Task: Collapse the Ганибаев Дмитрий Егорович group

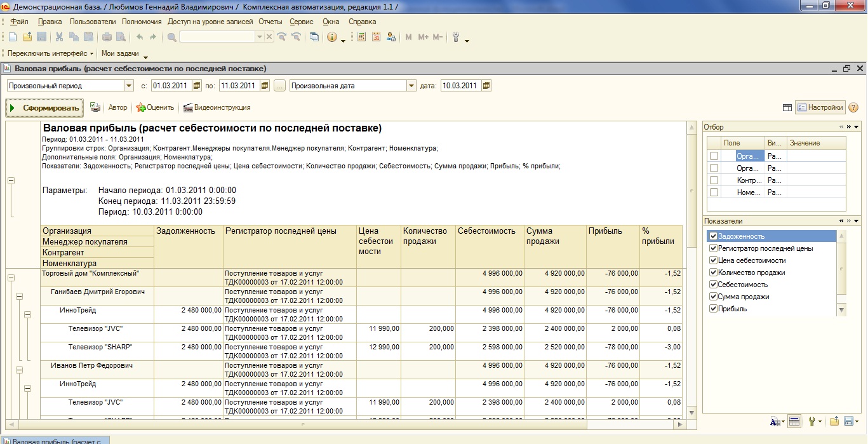Action: pos(19,296)
